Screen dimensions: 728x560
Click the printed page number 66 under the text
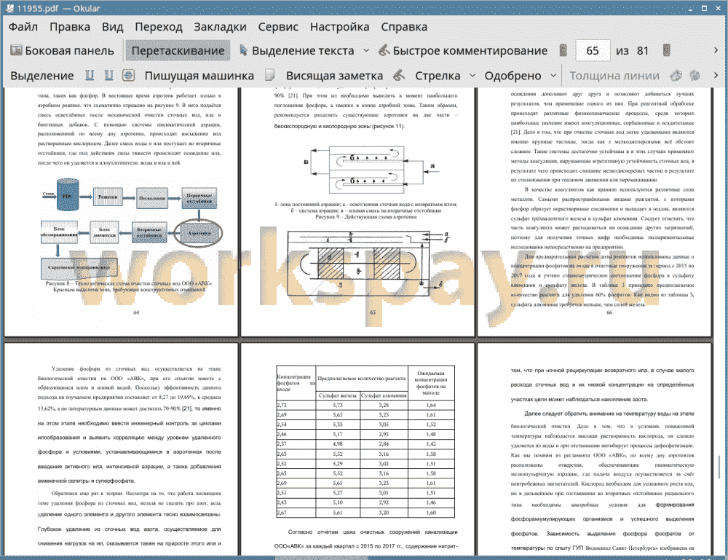609,312
